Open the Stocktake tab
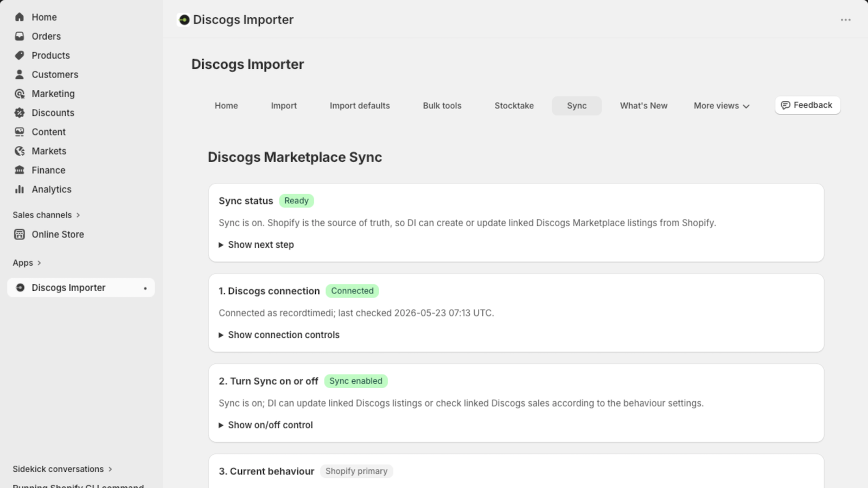The image size is (868, 488). tap(514, 106)
